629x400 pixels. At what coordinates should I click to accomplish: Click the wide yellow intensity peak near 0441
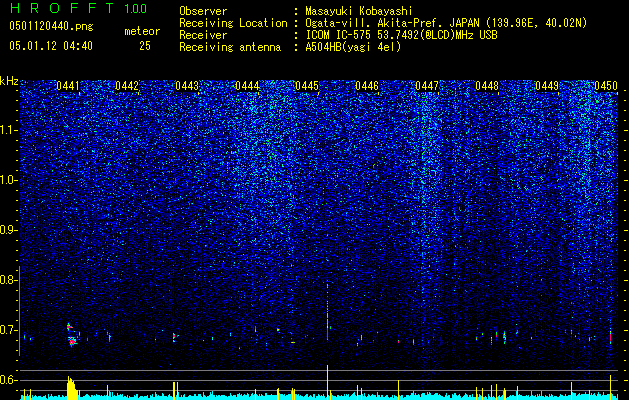[72, 388]
